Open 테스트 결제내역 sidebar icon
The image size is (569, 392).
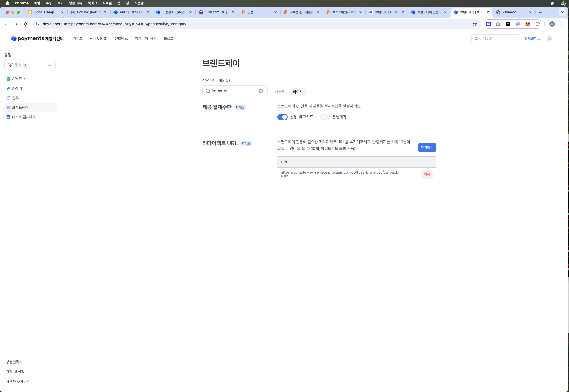coord(8,117)
